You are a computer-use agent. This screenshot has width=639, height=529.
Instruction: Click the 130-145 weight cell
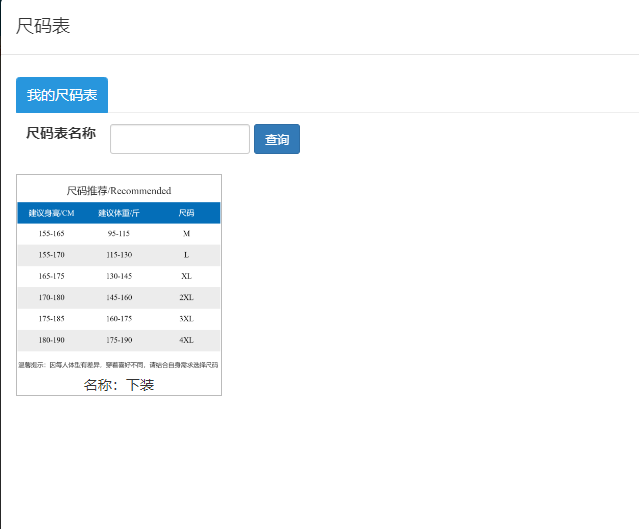click(119, 276)
